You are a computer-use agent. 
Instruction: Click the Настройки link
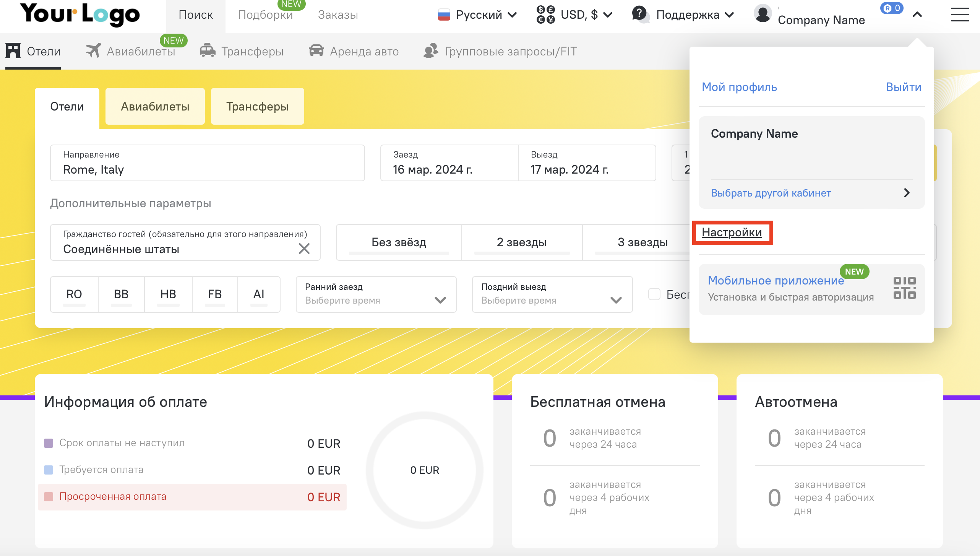click(732, 232)
